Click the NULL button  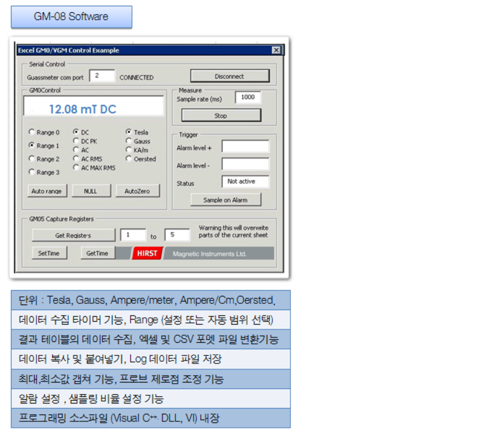(x=91, y=190)
